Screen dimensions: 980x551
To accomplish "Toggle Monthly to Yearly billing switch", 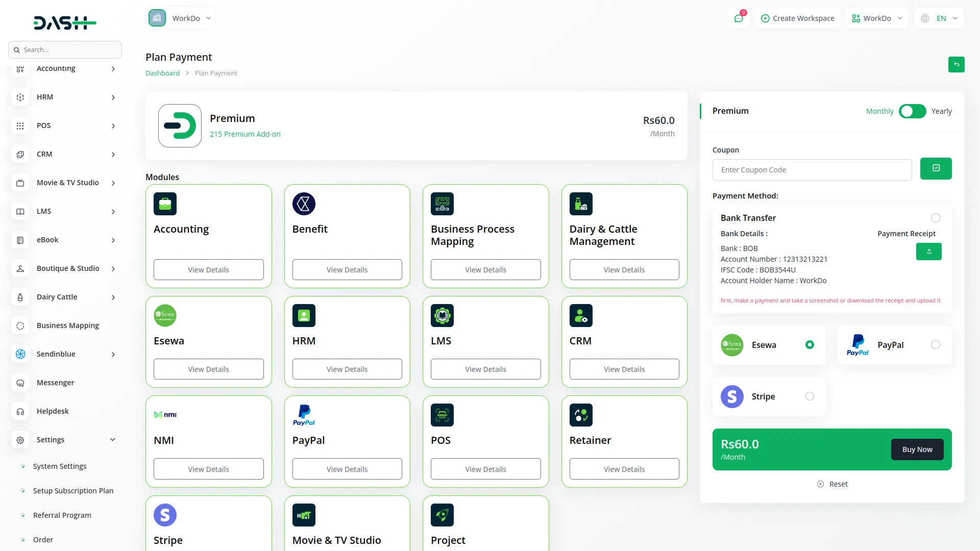I will [x=912, y=111].
